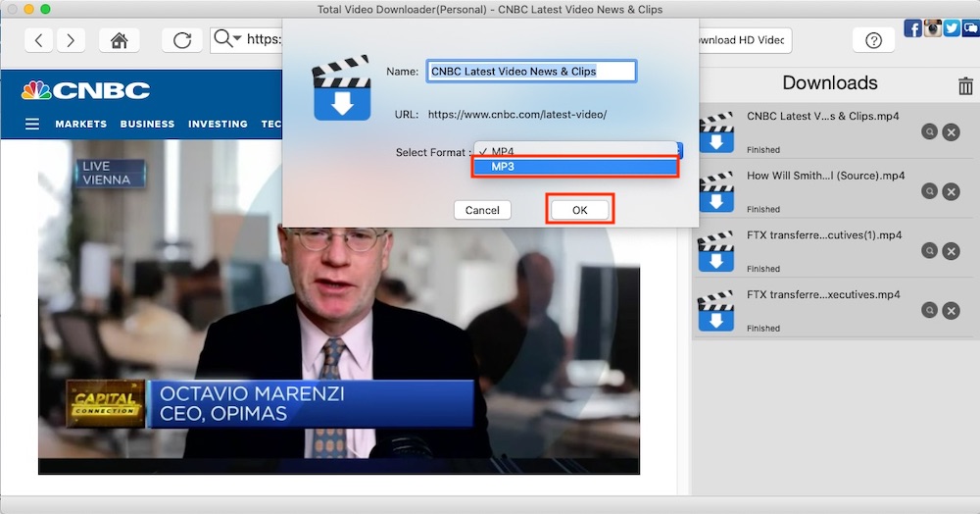
Task: Click the browser URL address field
Action: [263, 40]
